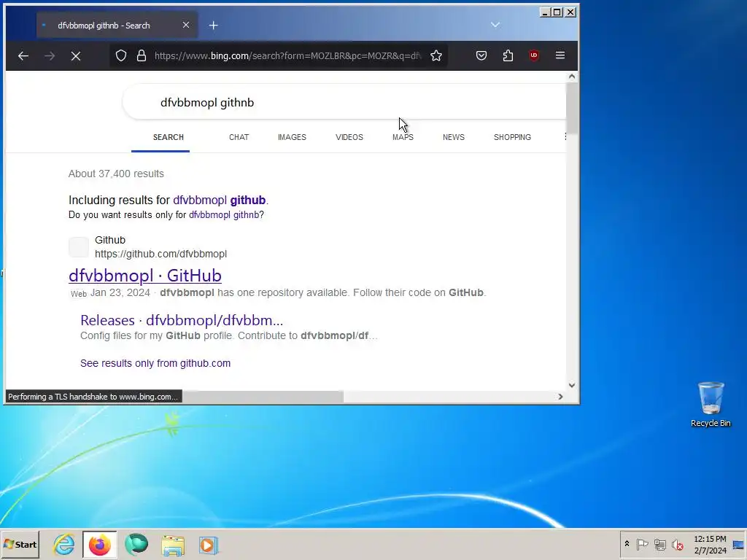Click the vertical scrollbar down arrow

572,385
